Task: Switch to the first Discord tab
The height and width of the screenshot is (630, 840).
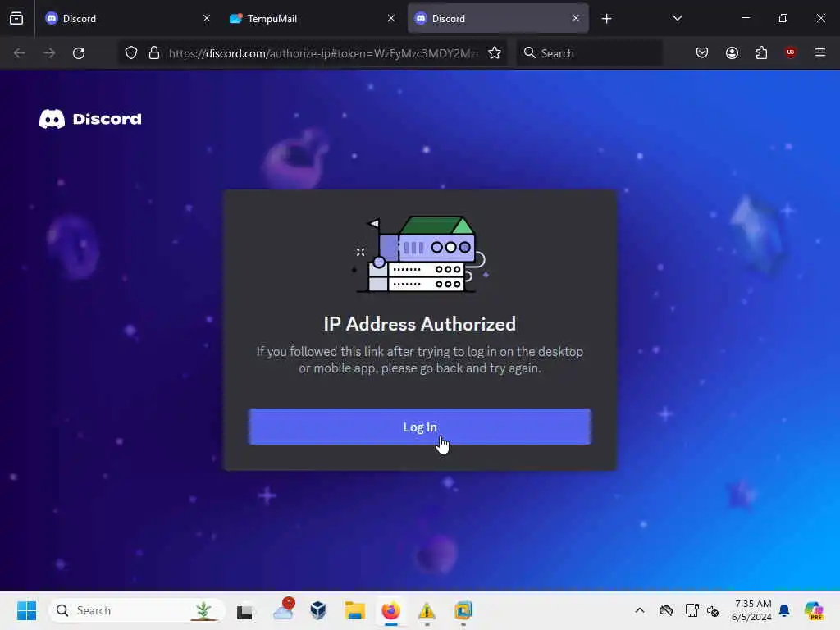Action: point(126,19)
